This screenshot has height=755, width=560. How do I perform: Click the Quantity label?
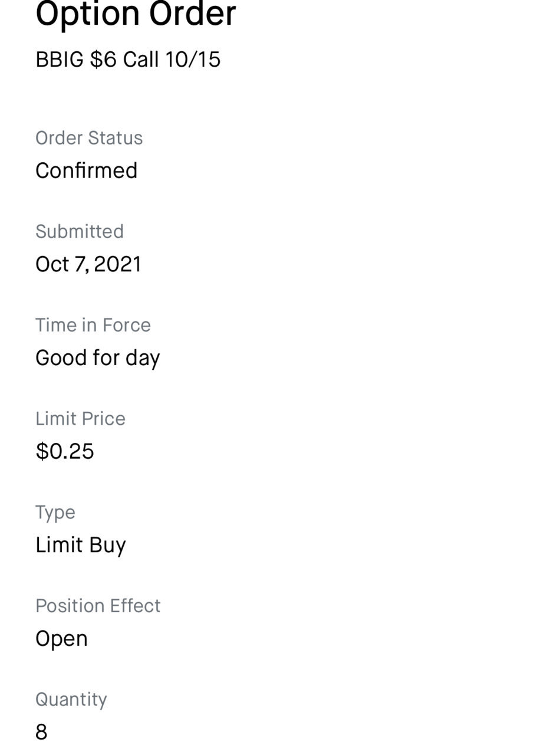[x=71, y=700]
